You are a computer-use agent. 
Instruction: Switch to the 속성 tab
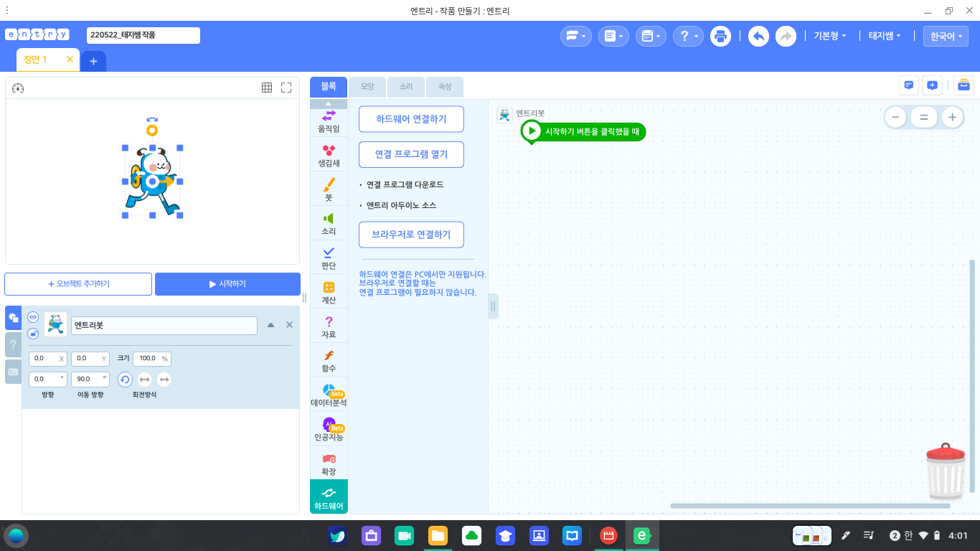pos(445,87)
